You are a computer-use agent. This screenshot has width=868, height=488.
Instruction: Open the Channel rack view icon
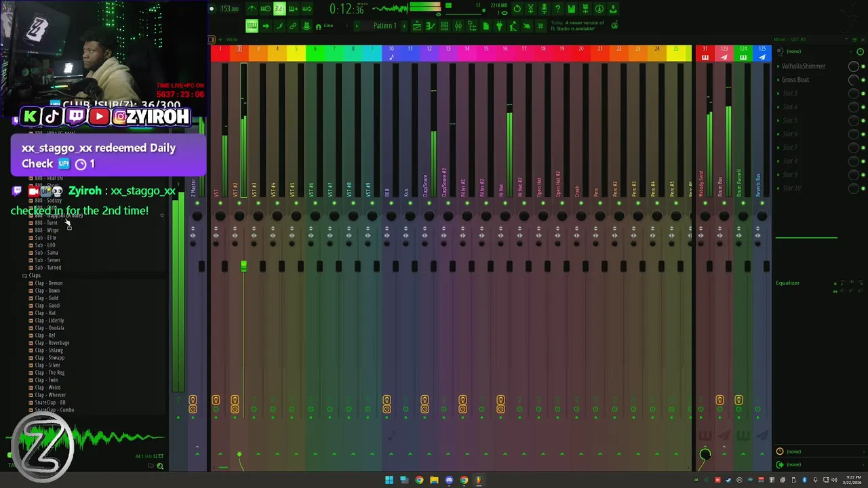click(444, 26)
